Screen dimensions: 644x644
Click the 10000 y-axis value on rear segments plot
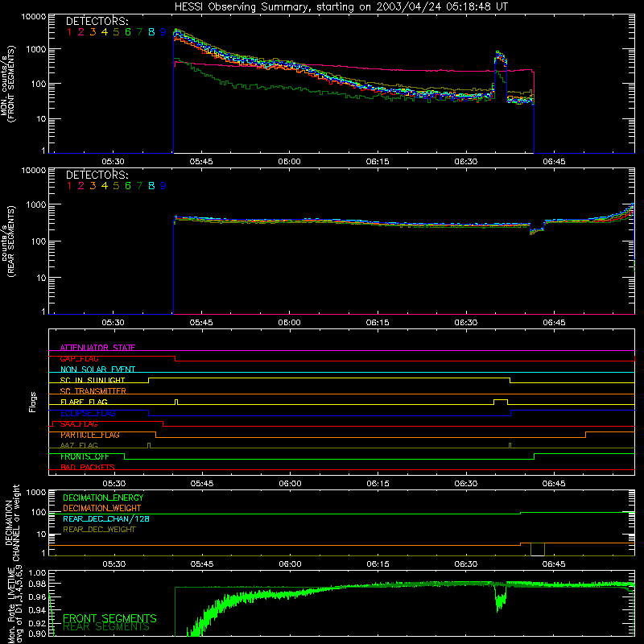[34, 171]
